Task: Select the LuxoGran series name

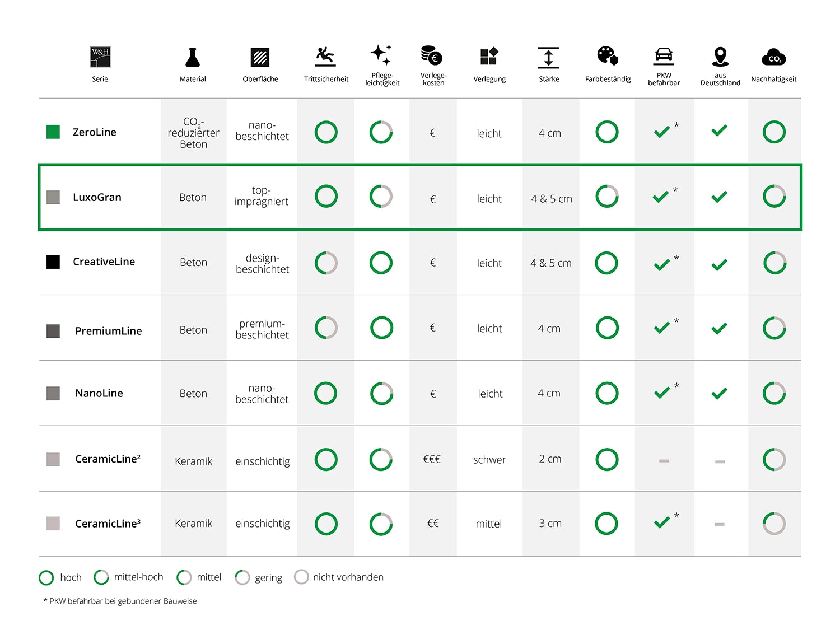Action: [x=97, y=197]
